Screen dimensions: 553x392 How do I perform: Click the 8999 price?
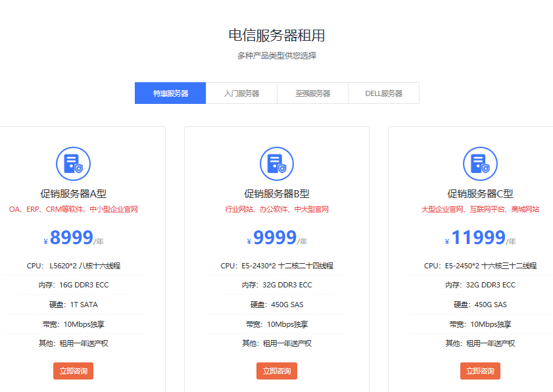pos(72,237)
